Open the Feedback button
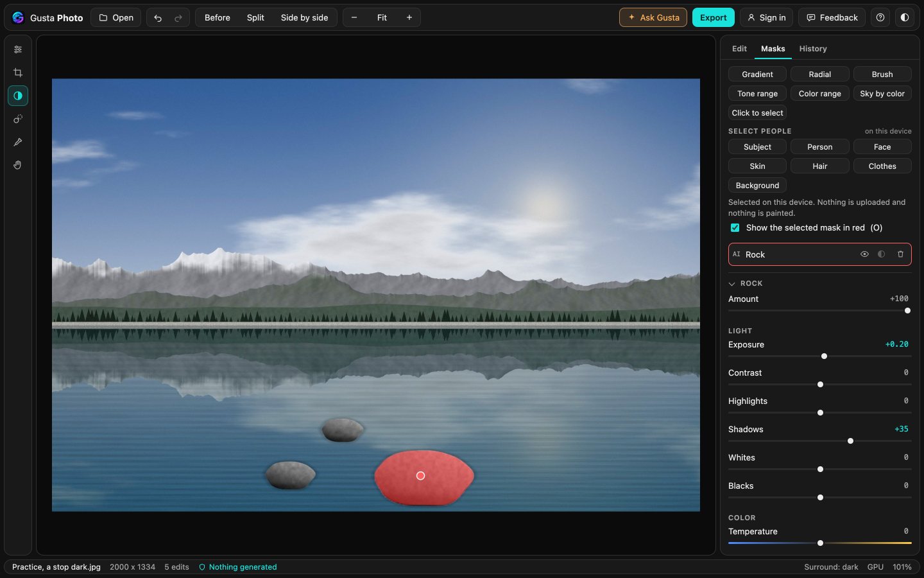This screenshot has width=924, height=578. tap(832, 18)
